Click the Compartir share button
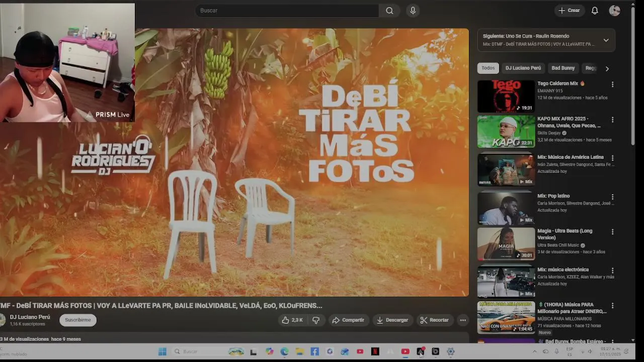644x362 pixels. coord(348,320)
